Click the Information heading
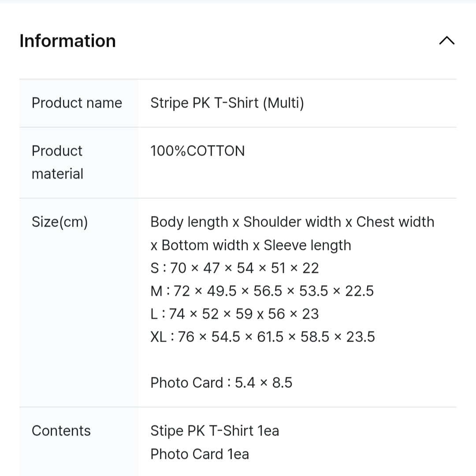Image resolution: width=476 pixels, height=476 pixels. [68, 41]
